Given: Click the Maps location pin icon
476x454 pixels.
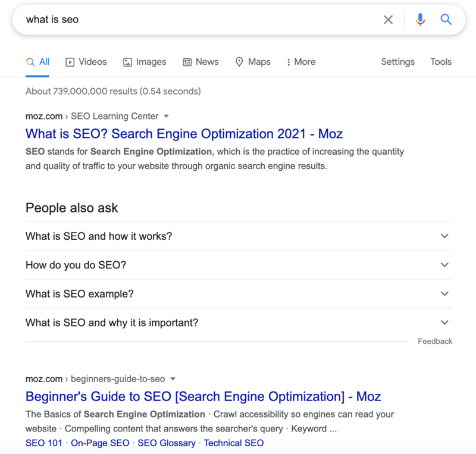Looking at the screenshot, I should tap(238, 61).
